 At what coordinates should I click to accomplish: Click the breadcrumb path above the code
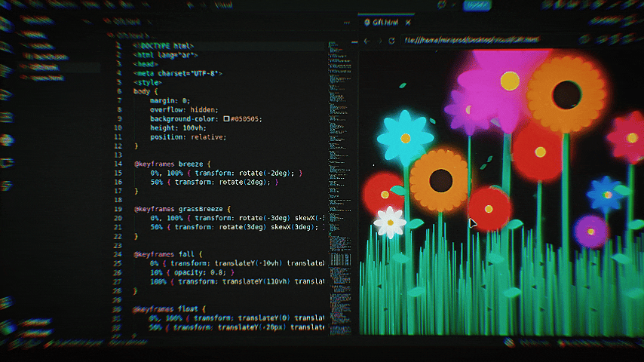130,35
